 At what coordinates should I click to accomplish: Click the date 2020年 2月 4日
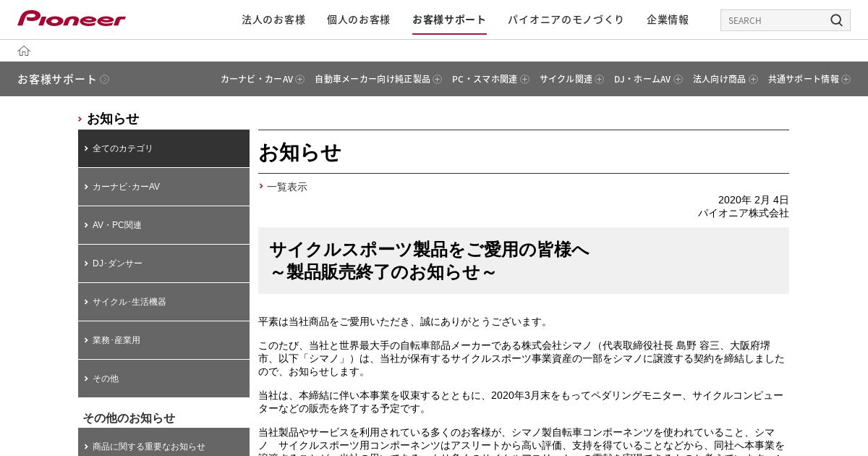pyautogui.click(x=753, y=200)
